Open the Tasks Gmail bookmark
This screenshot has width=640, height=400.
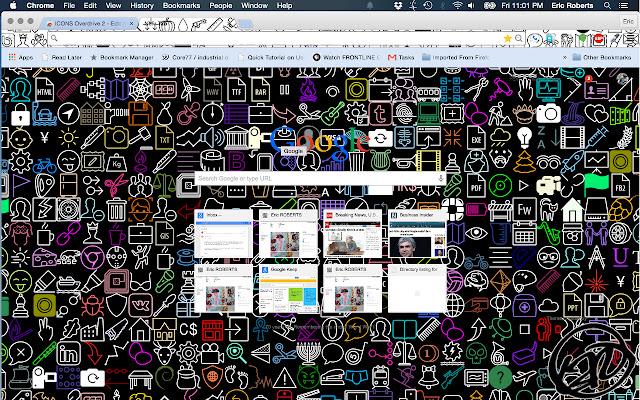[x=401, y=58]
